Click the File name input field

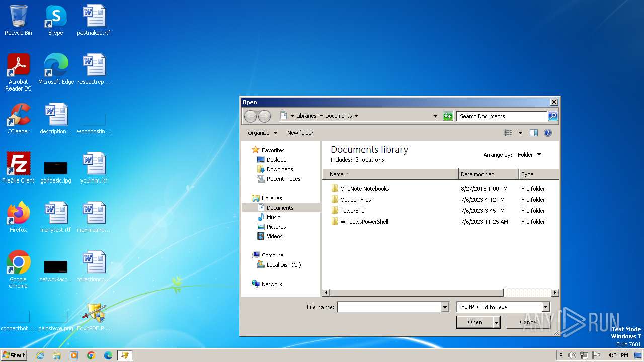389,307
